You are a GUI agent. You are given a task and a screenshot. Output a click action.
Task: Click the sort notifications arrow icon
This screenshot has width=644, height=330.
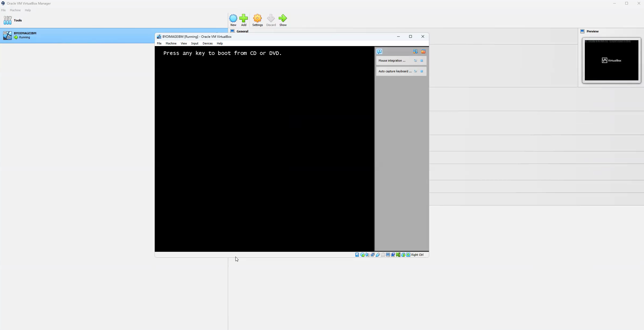[x=415, y=51]
